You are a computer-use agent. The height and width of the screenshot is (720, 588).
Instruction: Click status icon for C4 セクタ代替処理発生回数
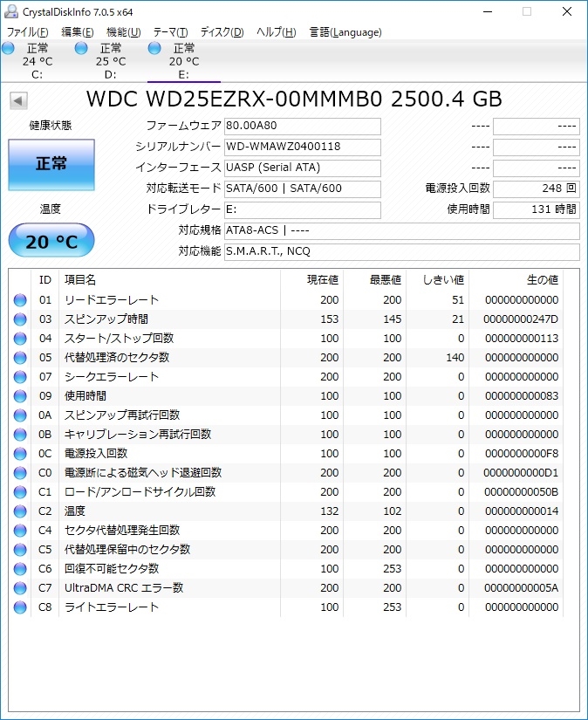[x=20, y=531]
